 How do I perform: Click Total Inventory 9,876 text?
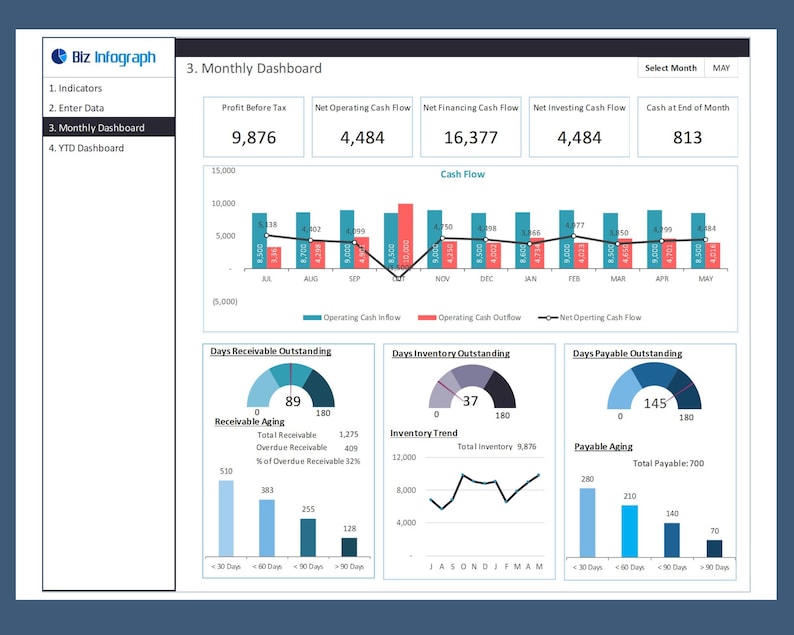click(x=496, y=447)
